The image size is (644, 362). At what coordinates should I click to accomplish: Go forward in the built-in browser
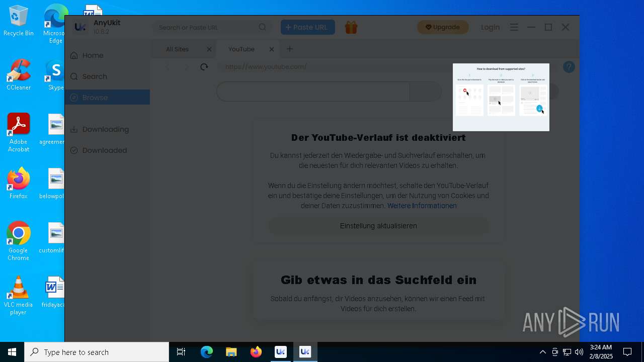[186, 67]
